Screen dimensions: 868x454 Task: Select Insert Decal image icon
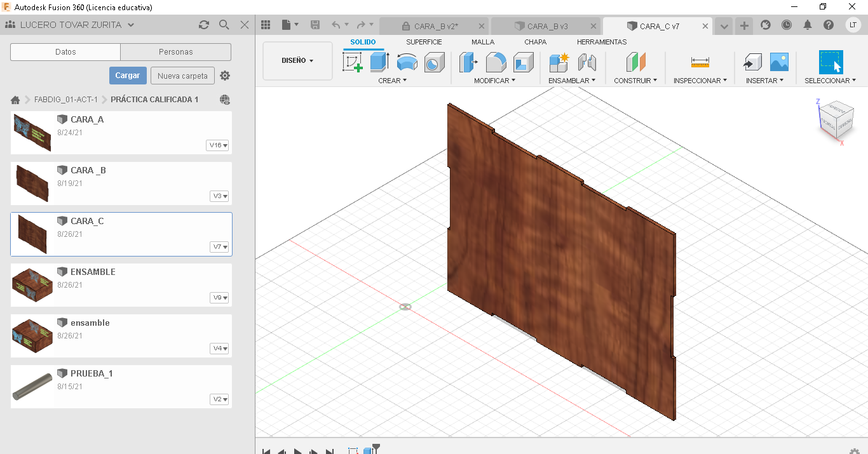779,62
